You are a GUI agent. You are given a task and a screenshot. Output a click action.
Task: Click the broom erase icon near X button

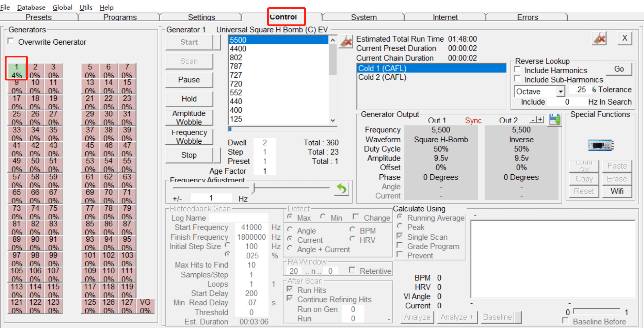coord(600,39)
